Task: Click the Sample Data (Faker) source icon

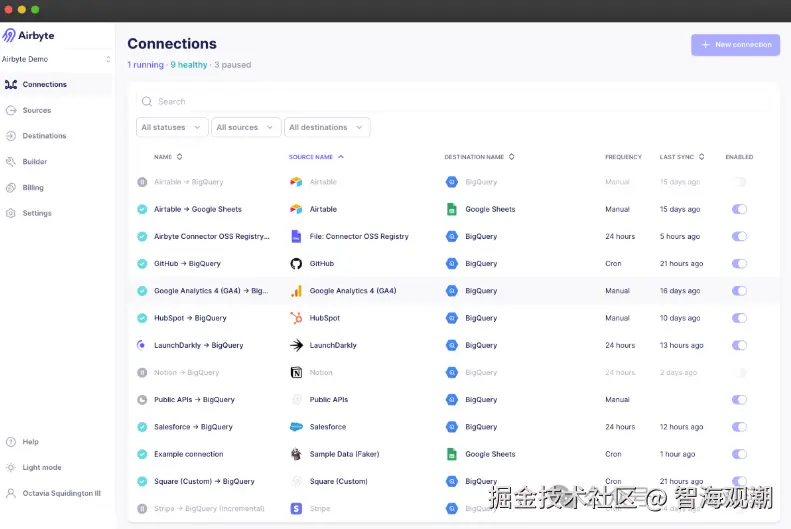Action: [296, 454]
